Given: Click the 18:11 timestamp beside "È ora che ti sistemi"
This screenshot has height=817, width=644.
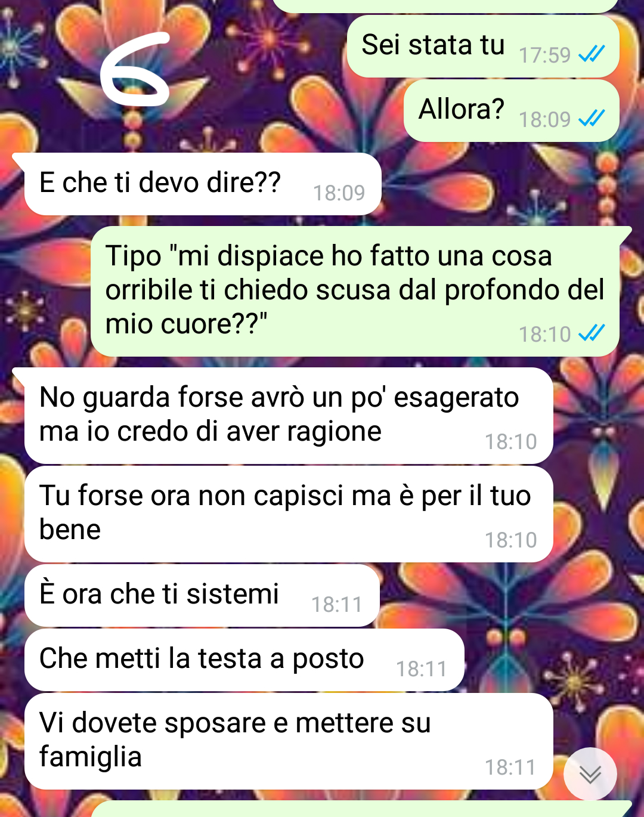Looking at the screenshot, I should (337, 605).
